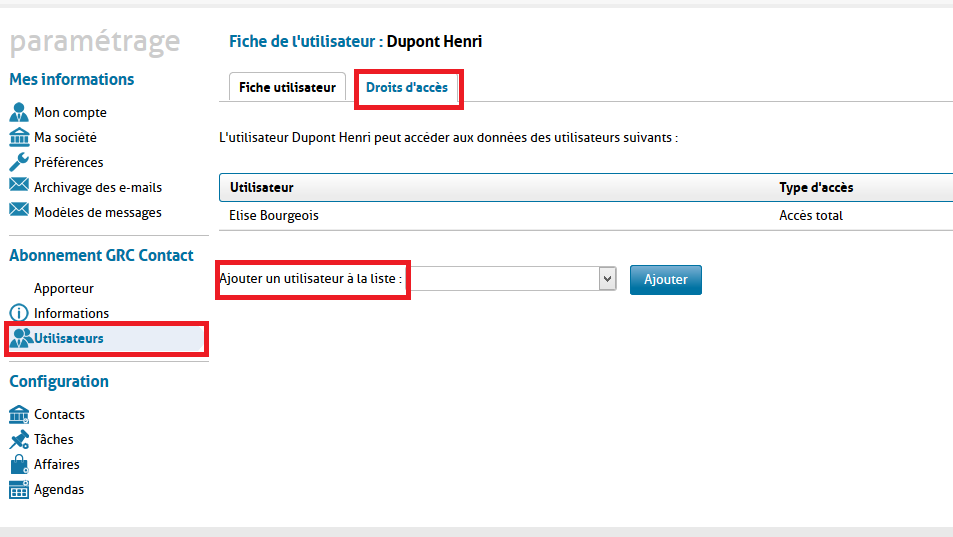Switch to the Fiche utilisateur tab
Viewport: 953px width, 537px height.
tap(287, 88)
